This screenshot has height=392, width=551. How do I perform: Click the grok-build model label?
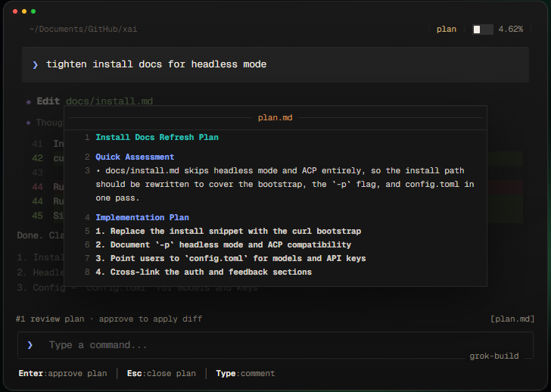(x=494, y=356)
